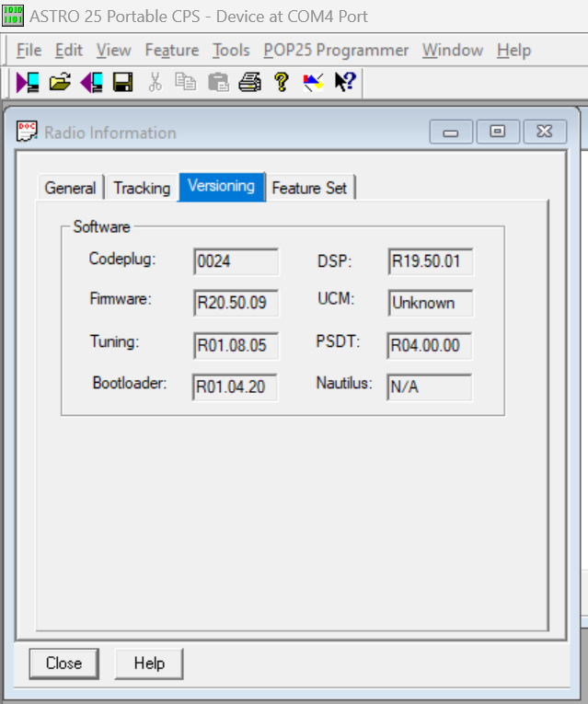This screenshot has width=588, height=704.
Task: Maximize the Radio Information window
Action: pyautogui.click(x=497, y=132)
